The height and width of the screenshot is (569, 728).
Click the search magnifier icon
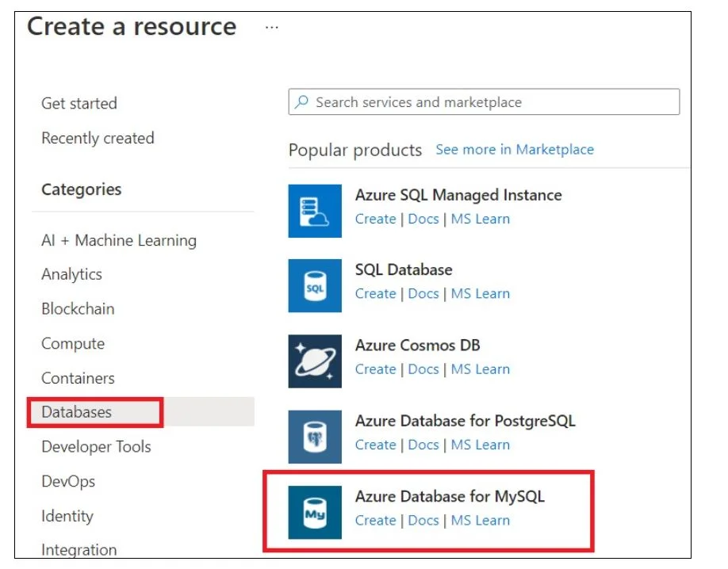(302, 102)
